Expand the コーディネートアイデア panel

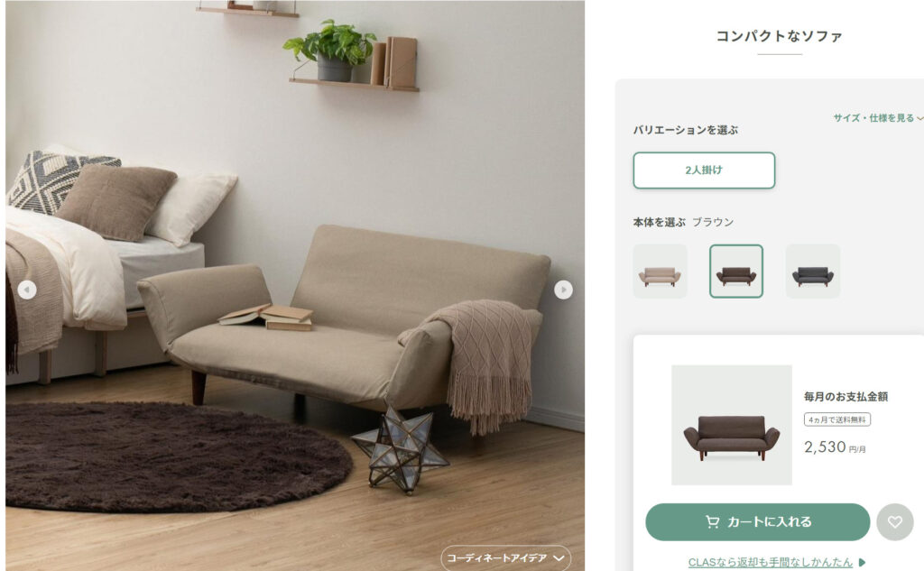tap(505, 558)
